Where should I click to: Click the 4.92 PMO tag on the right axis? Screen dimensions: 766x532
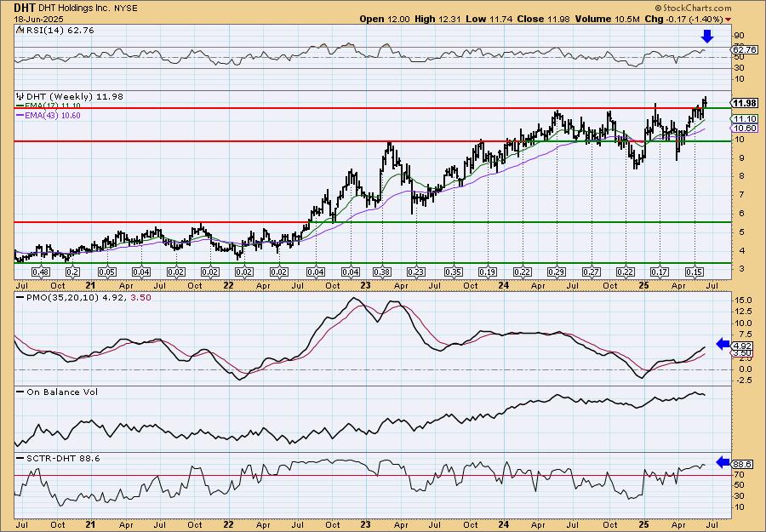(743, 346)
